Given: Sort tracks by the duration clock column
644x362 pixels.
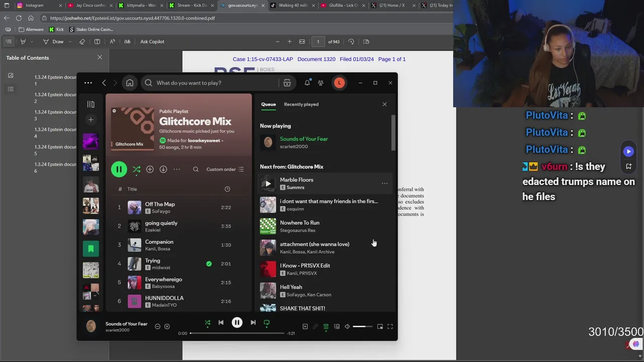Looking at the screenshot, I should [227, 189].
